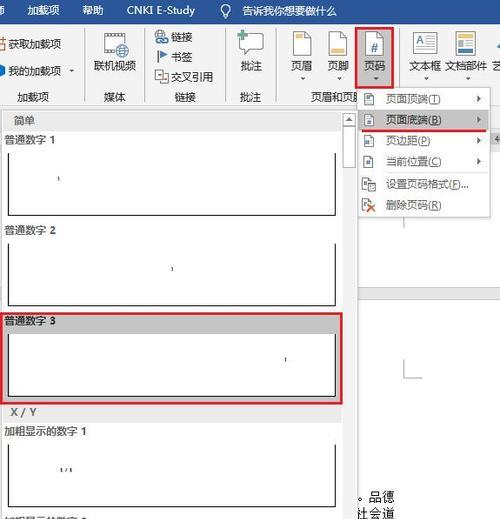Choose 设置页码格式(F)... menu entry
This screenshot has width=500, height=519.
pyautogui.click(x=423, y=184)
